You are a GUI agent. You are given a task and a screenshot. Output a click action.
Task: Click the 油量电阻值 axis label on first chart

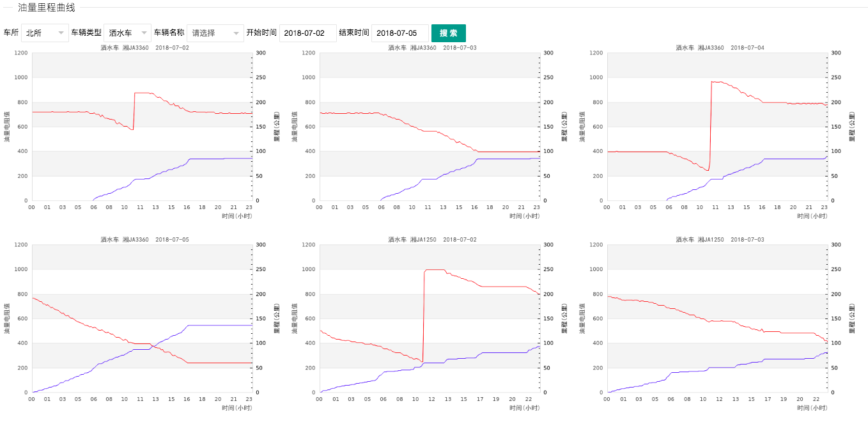[x=6, y=126]
